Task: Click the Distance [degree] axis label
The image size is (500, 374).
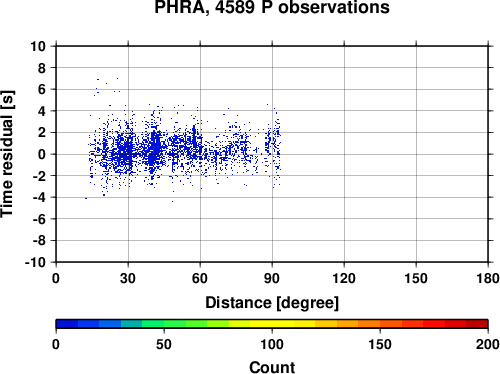Action: [272, 303]
